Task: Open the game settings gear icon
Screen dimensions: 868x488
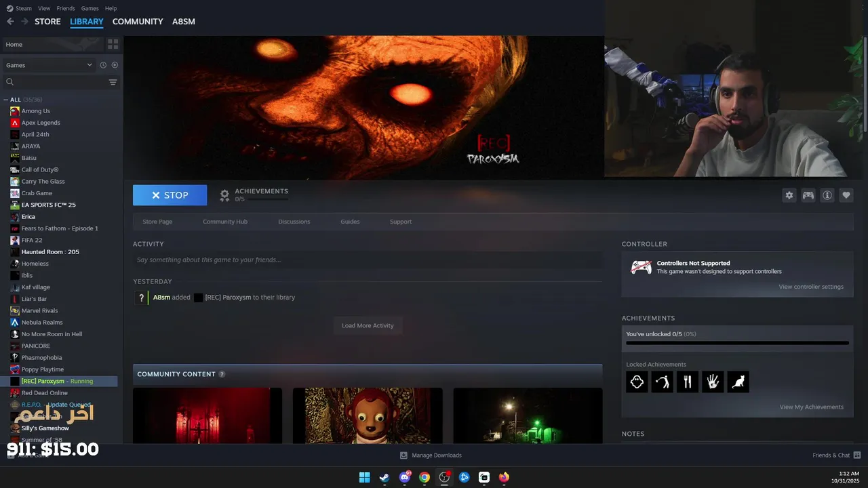Action: [x=789, y=195]
